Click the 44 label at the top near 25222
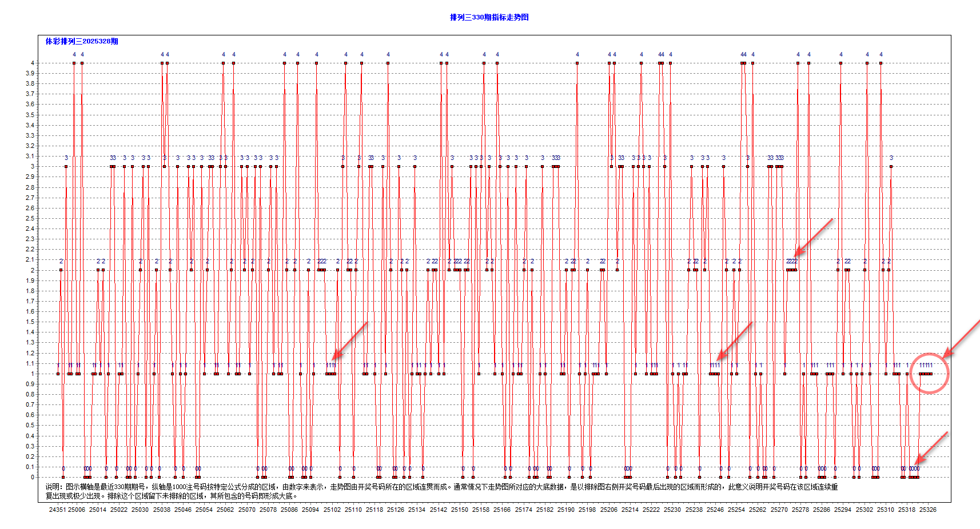 point(661,55)
